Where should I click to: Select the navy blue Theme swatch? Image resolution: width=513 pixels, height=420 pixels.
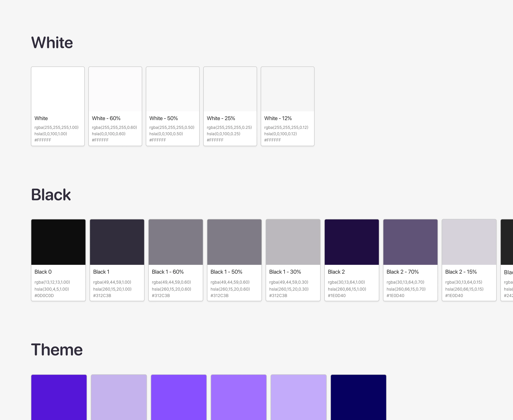(359, 398)
